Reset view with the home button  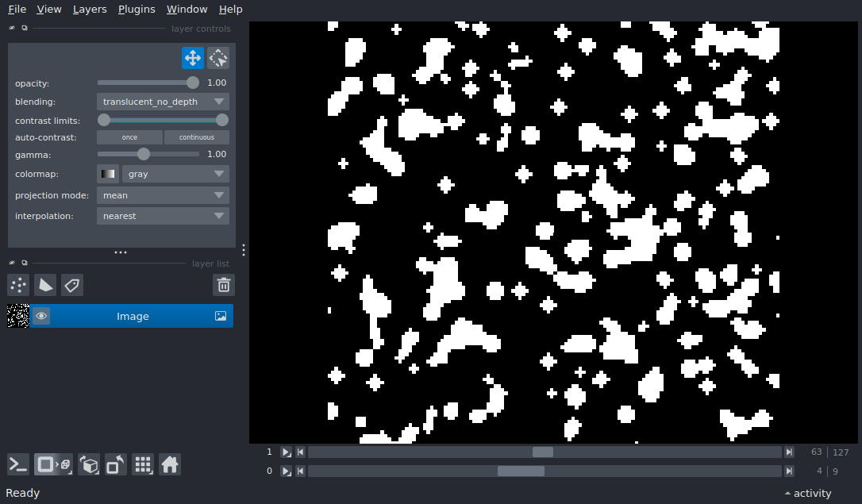pyautogui.click(x=170, y=465)
